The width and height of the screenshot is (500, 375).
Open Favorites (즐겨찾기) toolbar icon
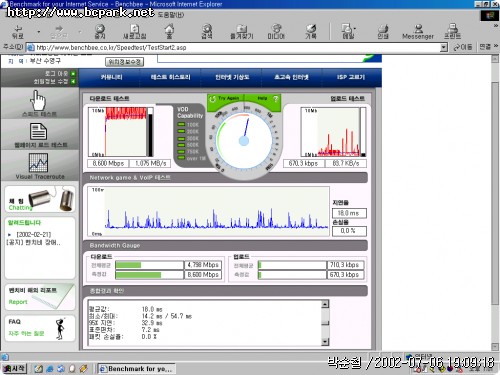(242, 32)
